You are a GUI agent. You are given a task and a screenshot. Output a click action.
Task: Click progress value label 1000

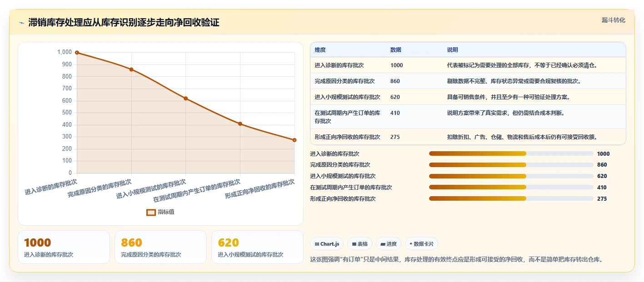604,154
